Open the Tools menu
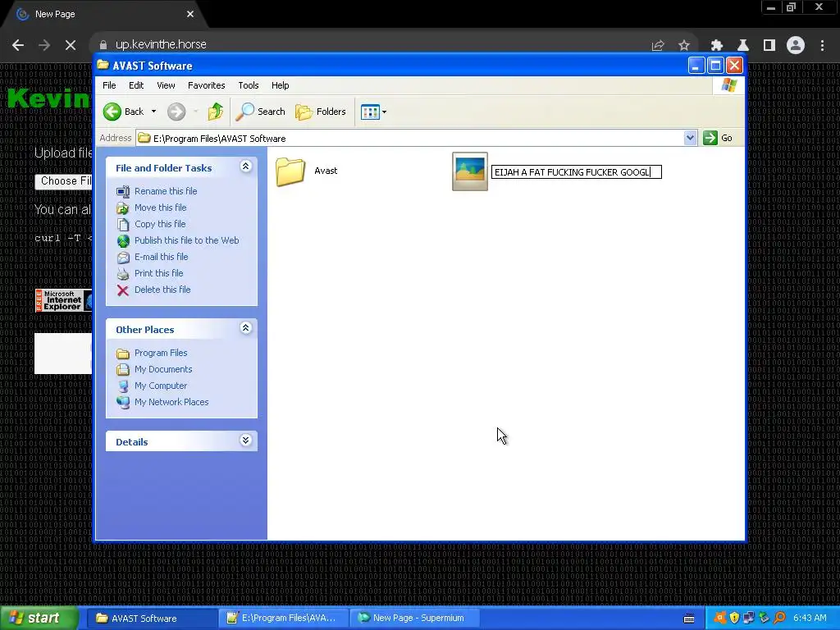The width and height of the screenshot is (840, 630). click(x=249, y=85)
